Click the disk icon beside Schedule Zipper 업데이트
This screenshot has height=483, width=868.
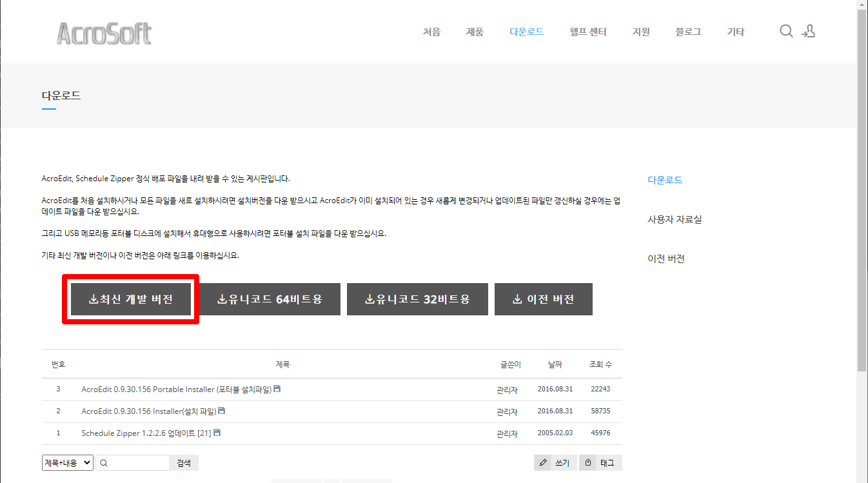click(217, 433)
